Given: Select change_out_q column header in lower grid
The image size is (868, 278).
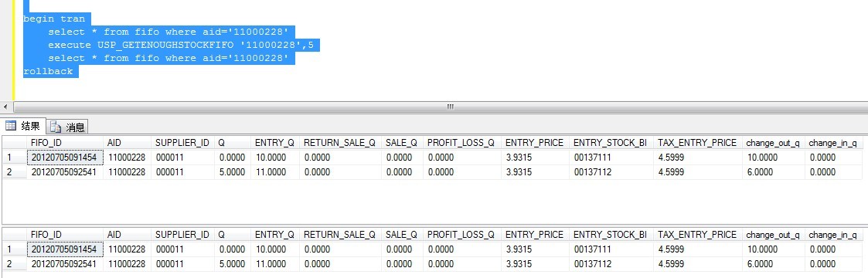Looking at the screenshot, I should click(773, 234).
